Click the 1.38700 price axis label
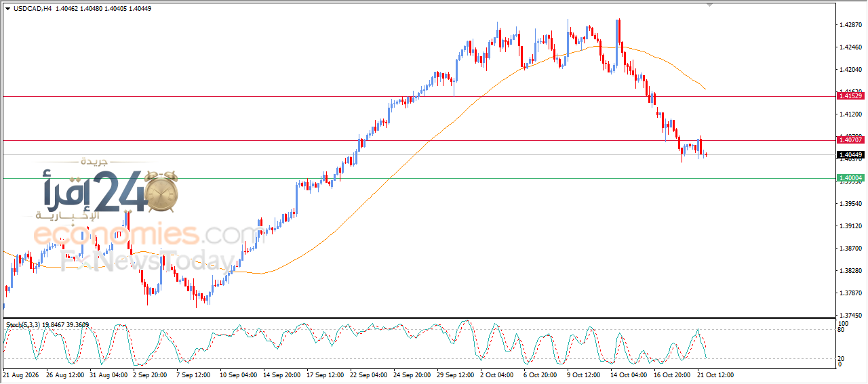868x384 pixels. click(850, 249)
